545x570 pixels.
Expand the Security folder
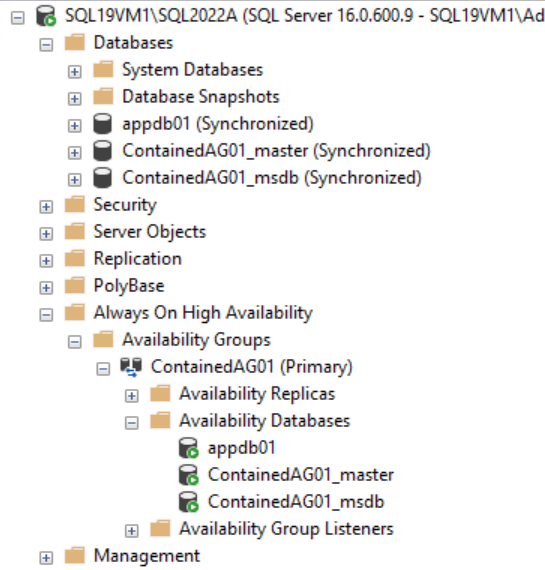tap(46, 207)
